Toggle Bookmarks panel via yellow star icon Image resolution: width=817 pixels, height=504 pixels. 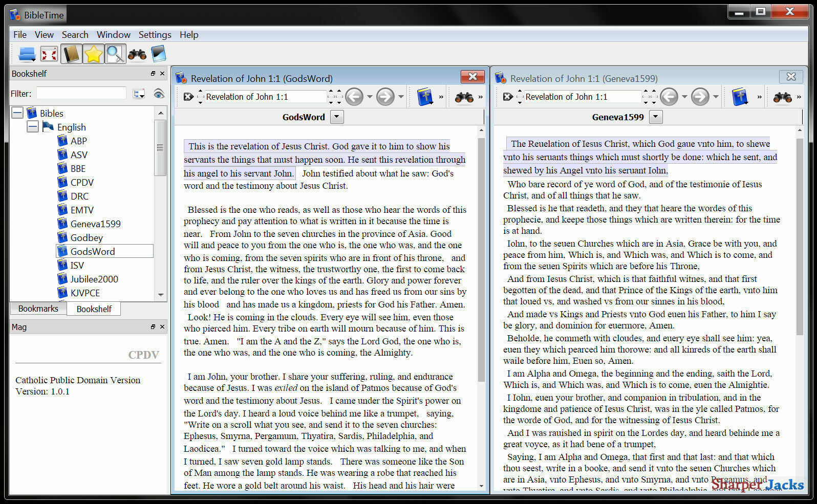click(94, 54)
